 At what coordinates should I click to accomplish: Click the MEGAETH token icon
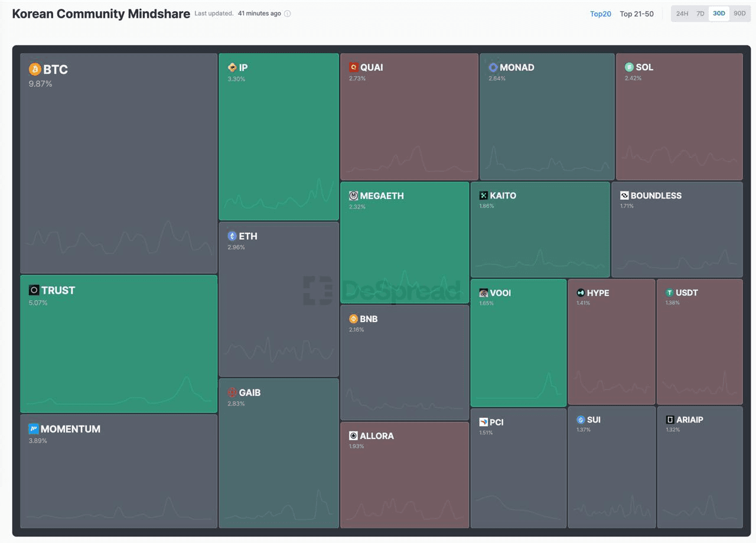point(353,196)
